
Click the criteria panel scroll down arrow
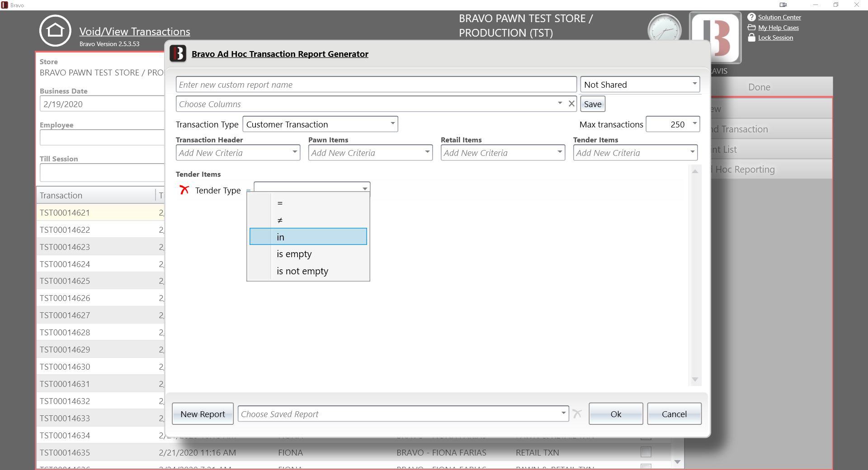pos(695,380)
